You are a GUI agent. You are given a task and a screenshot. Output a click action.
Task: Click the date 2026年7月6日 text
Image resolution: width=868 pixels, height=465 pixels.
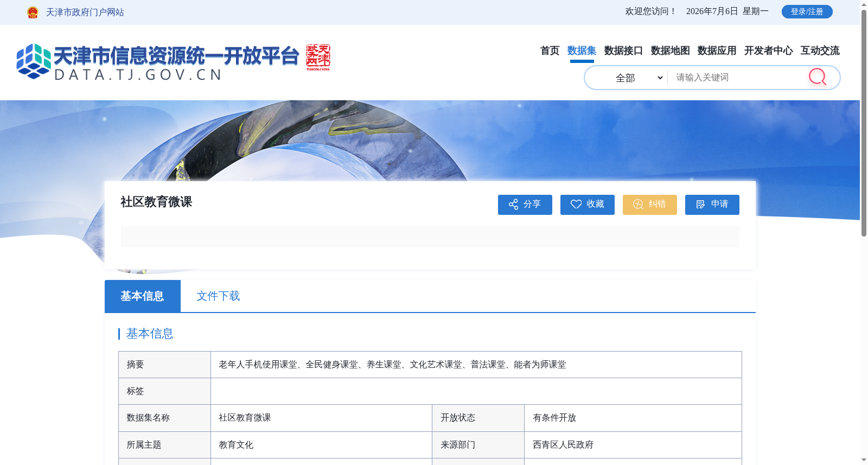point(712,11)
